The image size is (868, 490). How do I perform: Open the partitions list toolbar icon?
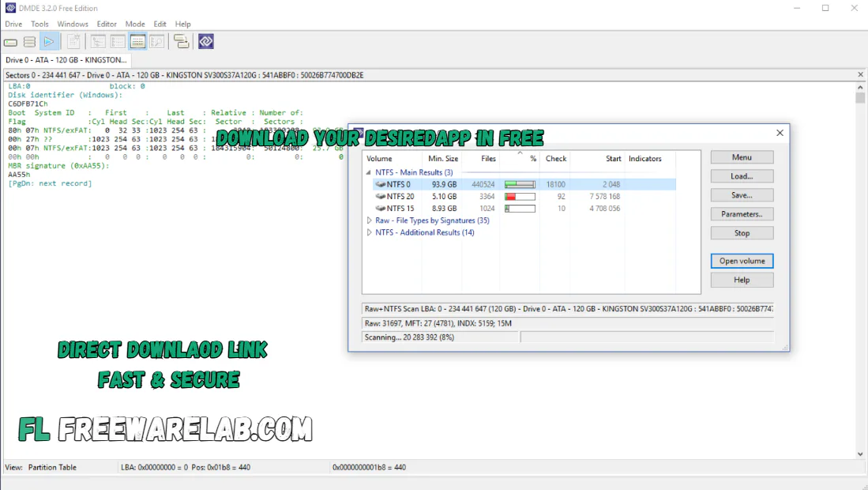pos(28,41)
